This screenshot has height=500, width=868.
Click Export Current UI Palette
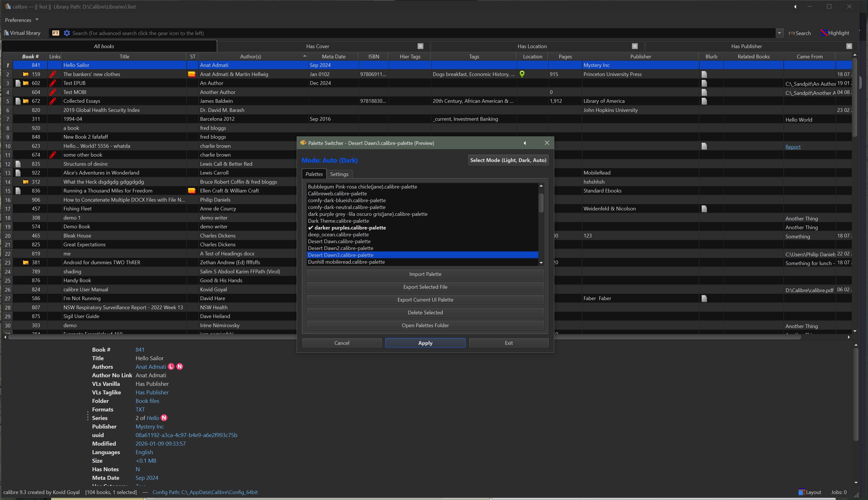pos(425,300)
